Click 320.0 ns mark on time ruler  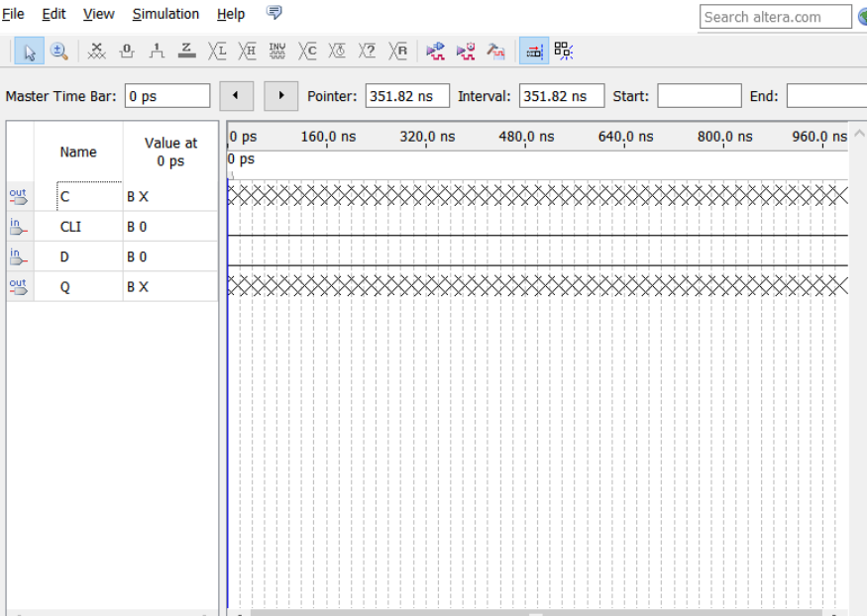pyautogui.click(x=427, y=137)
